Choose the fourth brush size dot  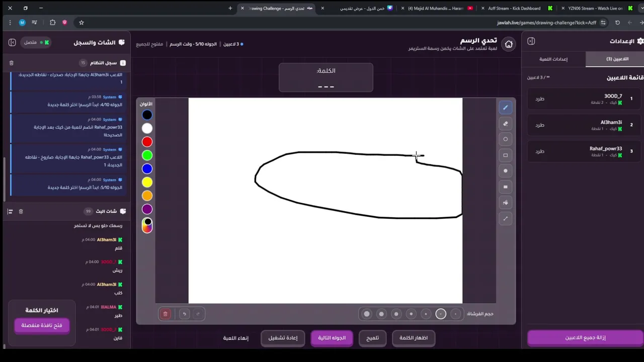[x=411, y=314]
